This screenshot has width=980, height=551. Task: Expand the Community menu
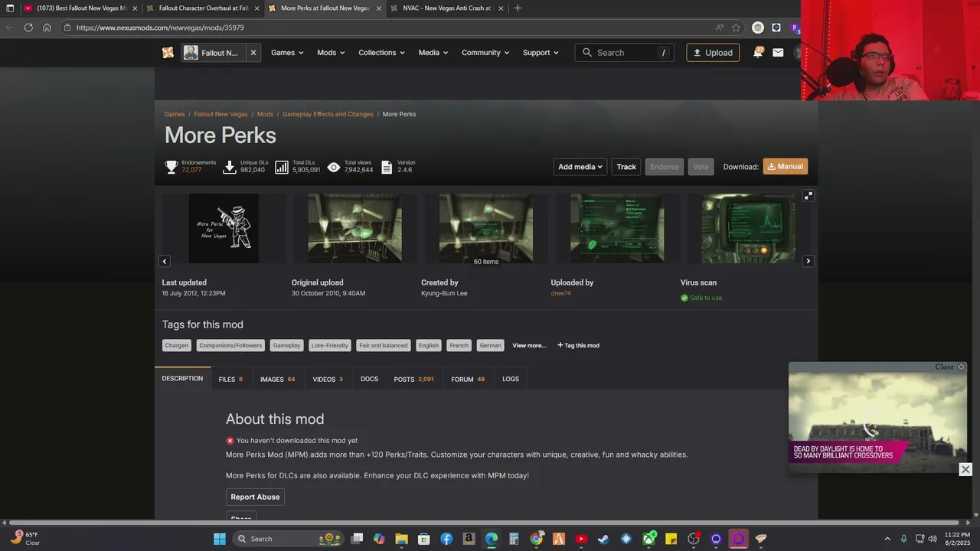485,53
